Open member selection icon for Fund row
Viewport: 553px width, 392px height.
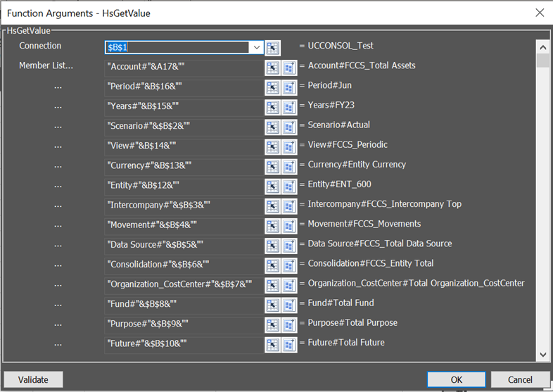coord(289,305)
